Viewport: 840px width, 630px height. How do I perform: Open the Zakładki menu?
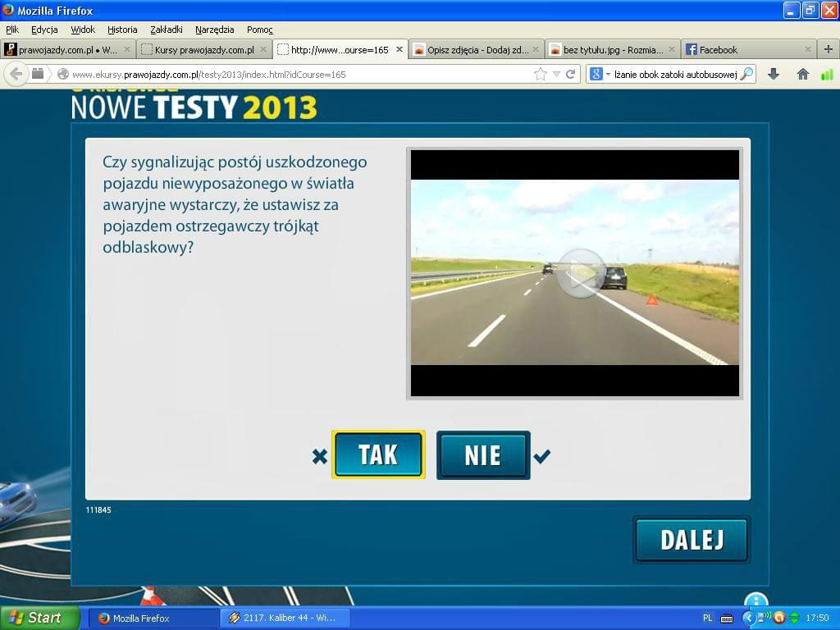pyautogui.click(x=166, y=30)
